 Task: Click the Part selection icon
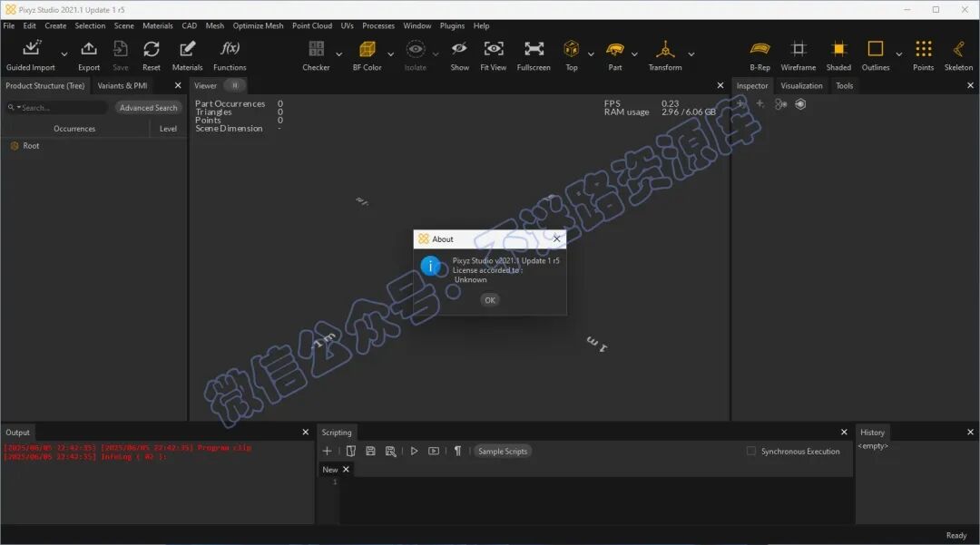pyautogui.click(x=615, y=49)
